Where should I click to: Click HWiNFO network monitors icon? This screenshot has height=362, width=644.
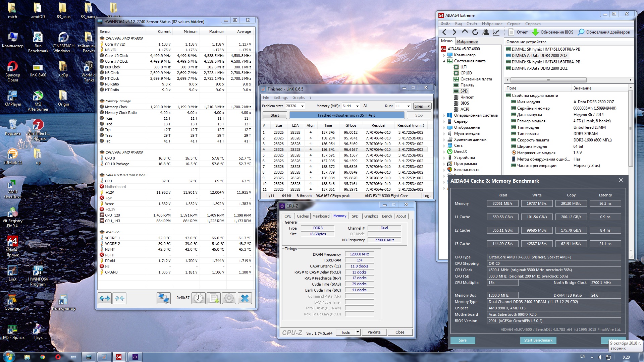click(x=163, y=298)
